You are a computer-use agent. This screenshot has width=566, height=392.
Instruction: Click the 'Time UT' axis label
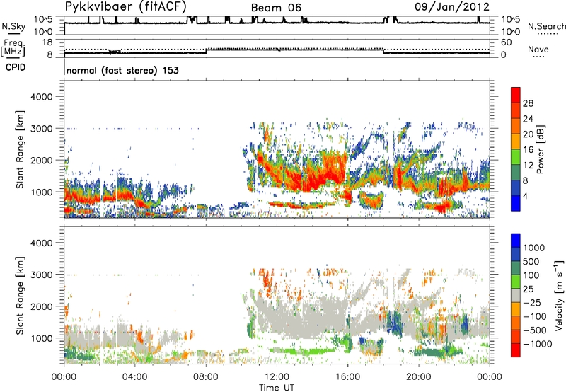click(277, 388)
